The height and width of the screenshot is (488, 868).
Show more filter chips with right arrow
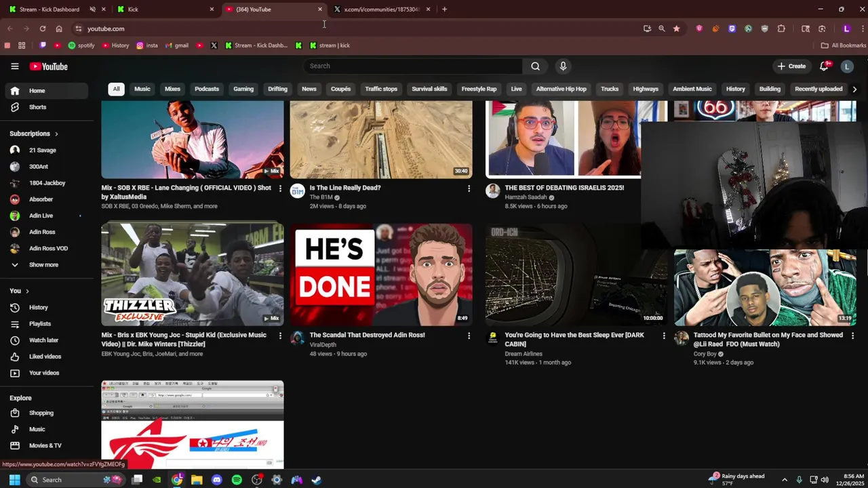[854, 89]
